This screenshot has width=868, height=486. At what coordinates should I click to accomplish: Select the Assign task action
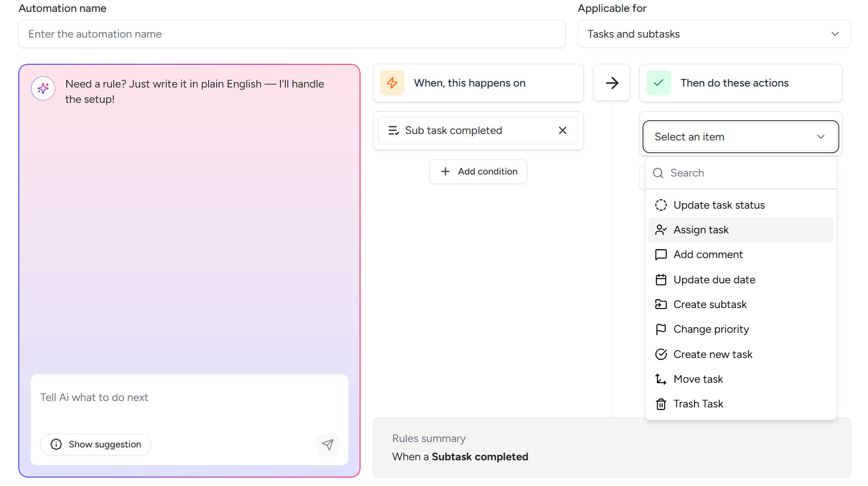point(701,230)
